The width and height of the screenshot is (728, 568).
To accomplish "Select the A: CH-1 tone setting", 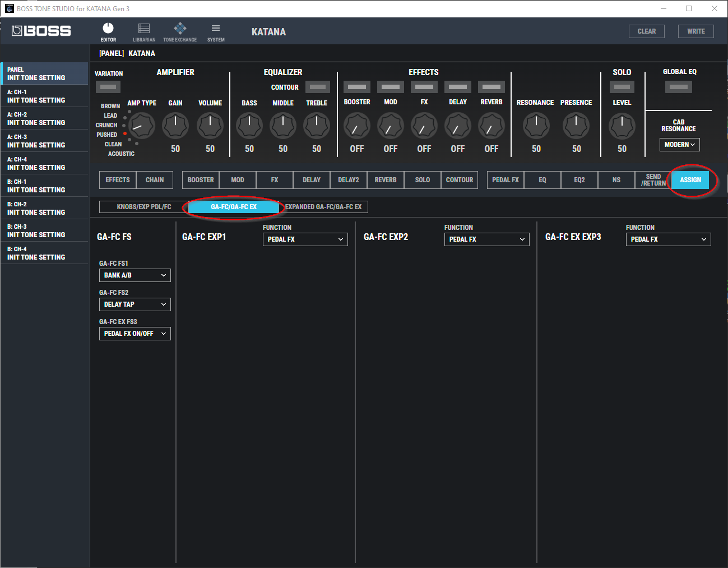I will coord(44,96).
